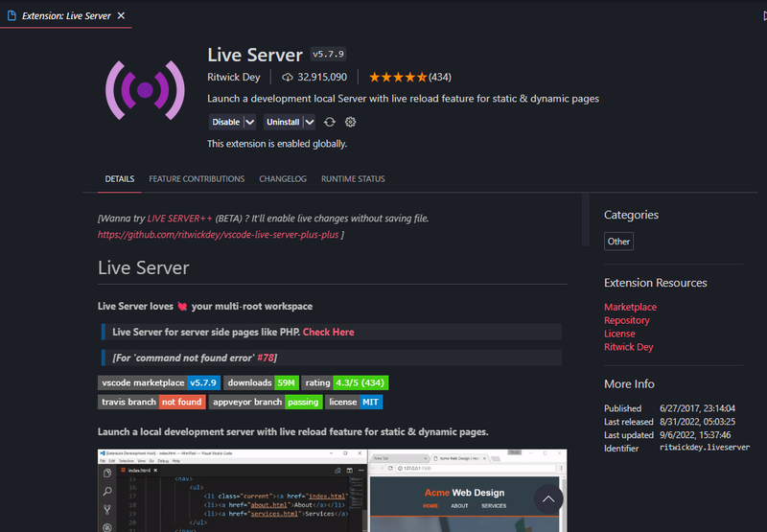Open the Marketplace resource link
The height and width of the screenshot is (532, 767).
pyautogui.click(x=630, y=307)
